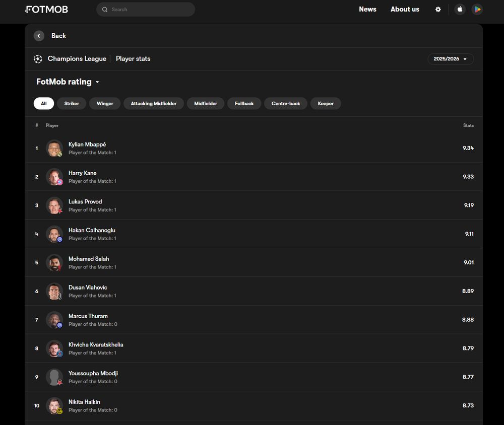Open Lukas Provod's player photo
The width and height of the screenshot is (504, 425).
54,205
